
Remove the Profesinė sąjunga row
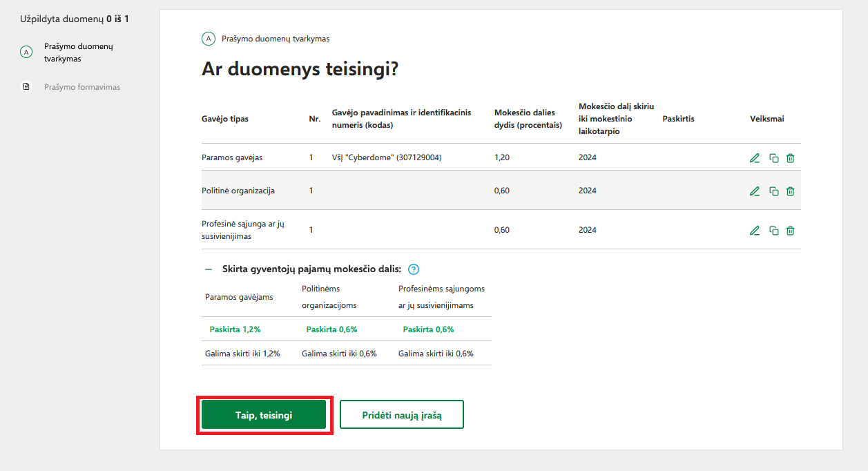[x=791, y=231]
